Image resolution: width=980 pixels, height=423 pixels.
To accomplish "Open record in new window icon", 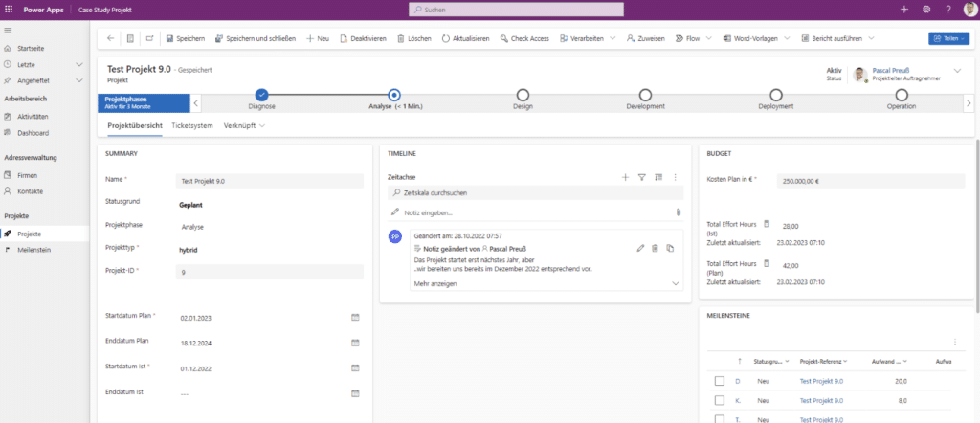I will coord(150,38).
